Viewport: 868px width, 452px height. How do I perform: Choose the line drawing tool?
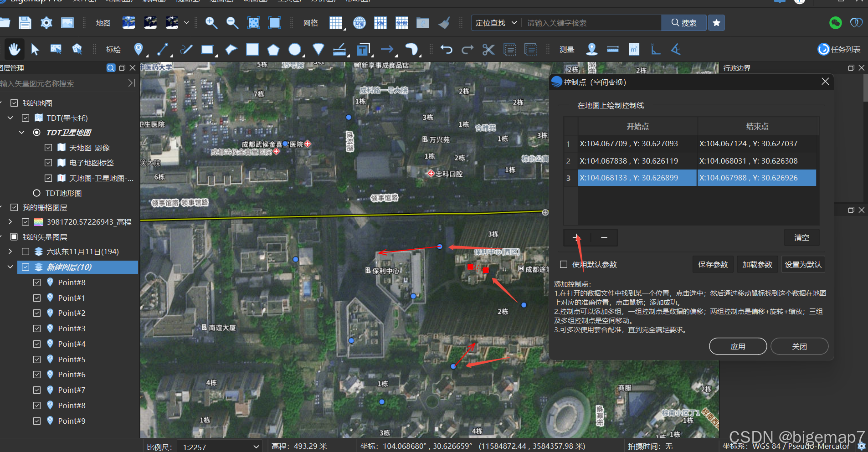(x=163, y=49)
